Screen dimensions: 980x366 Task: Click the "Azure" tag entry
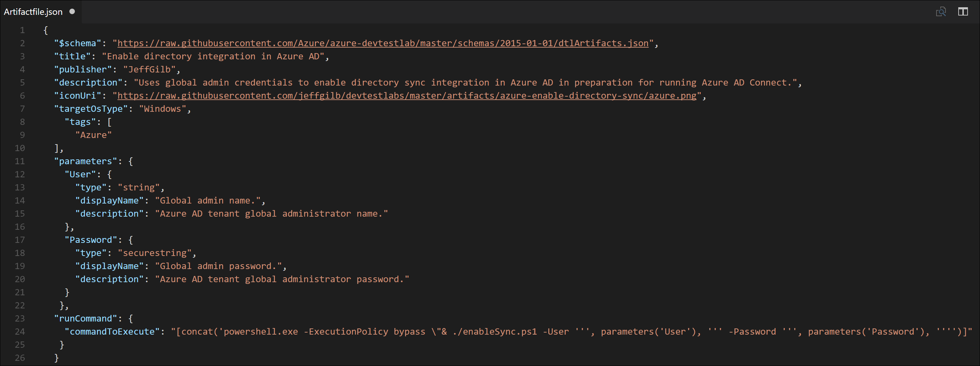point(94,135)
